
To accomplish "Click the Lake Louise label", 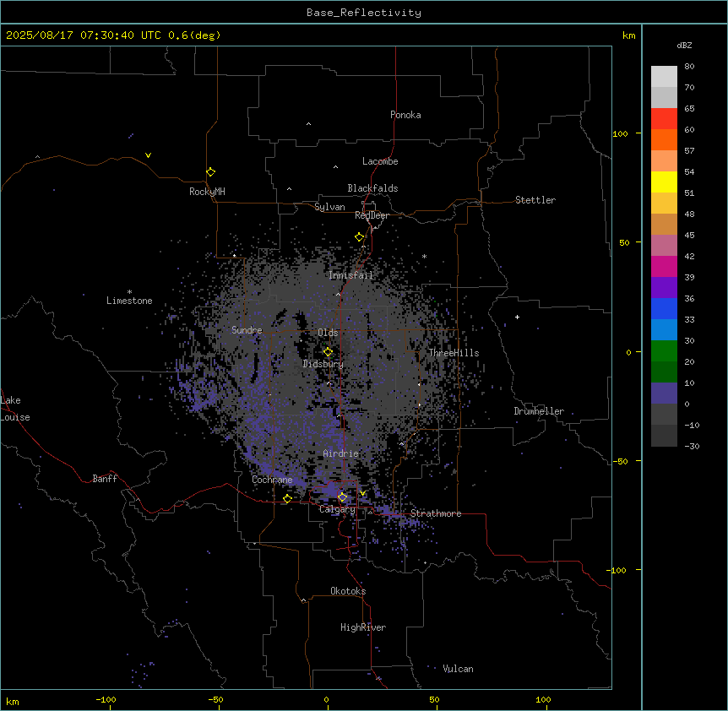I will click(x=15, y=409).
